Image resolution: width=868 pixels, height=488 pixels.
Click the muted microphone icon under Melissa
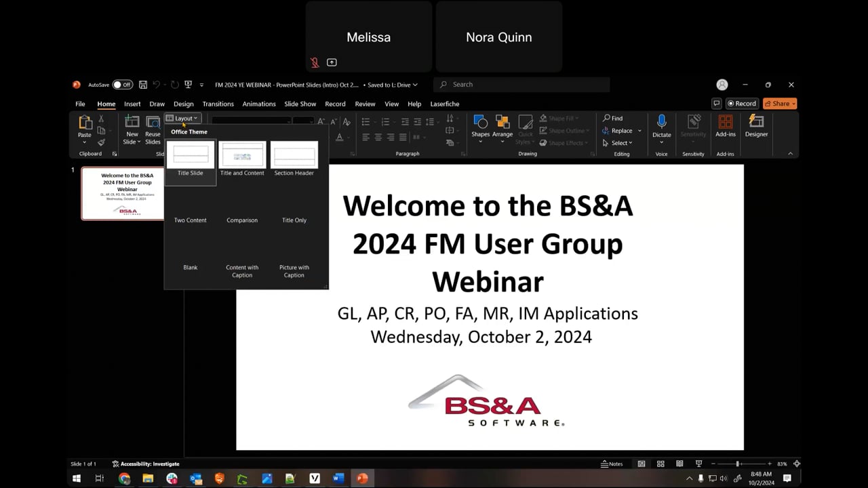[315, 62]
